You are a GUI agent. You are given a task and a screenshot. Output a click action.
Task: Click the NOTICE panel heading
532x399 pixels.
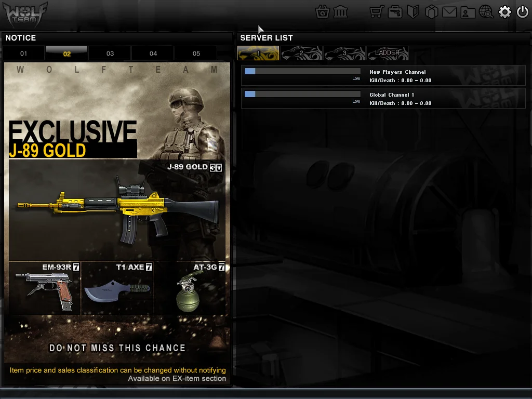tap(21, 37)
